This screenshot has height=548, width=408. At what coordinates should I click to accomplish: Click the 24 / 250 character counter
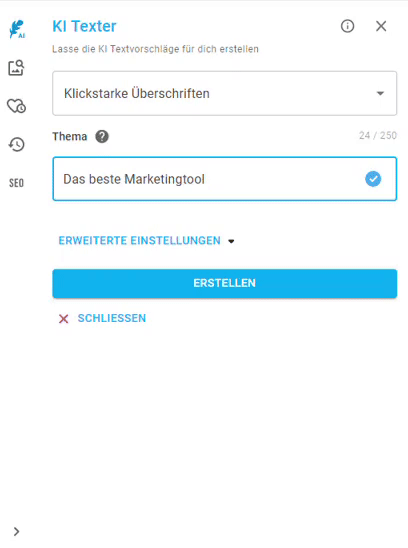click(x=378, y=136)
